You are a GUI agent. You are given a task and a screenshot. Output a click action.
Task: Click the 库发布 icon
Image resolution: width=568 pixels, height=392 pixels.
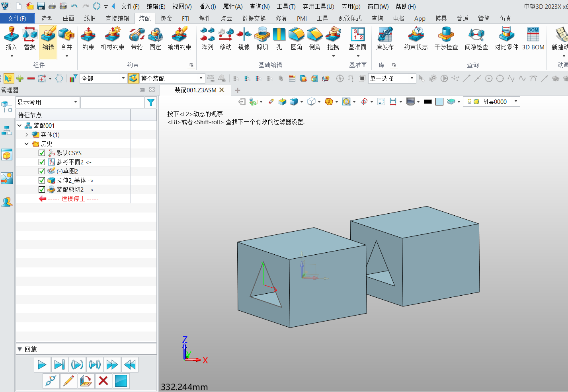click(385, 35)
